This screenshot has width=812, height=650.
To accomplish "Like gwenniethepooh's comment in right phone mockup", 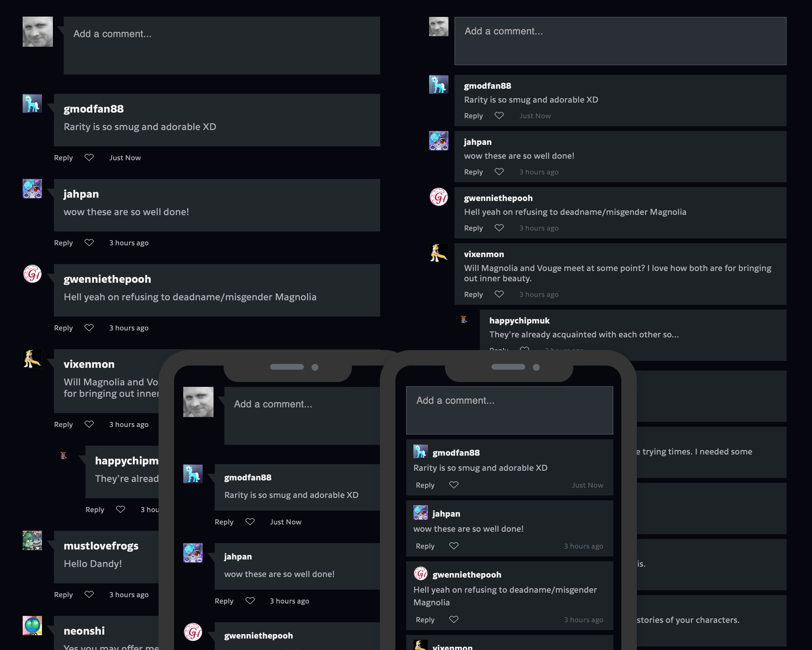I will pyautogui.click(x=454, y=619).
